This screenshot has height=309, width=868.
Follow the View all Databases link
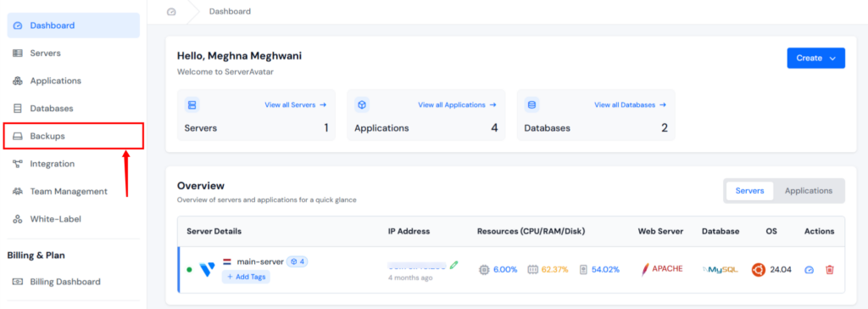tap(631, 104)
